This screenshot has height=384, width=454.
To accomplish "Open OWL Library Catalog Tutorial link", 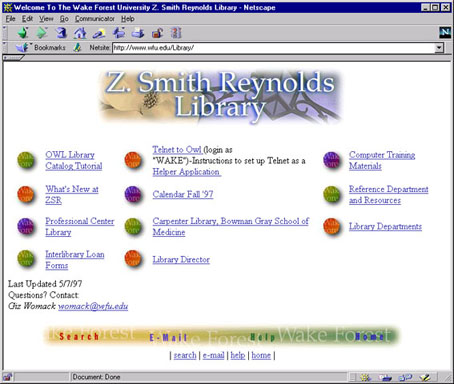I will (74, 160).
